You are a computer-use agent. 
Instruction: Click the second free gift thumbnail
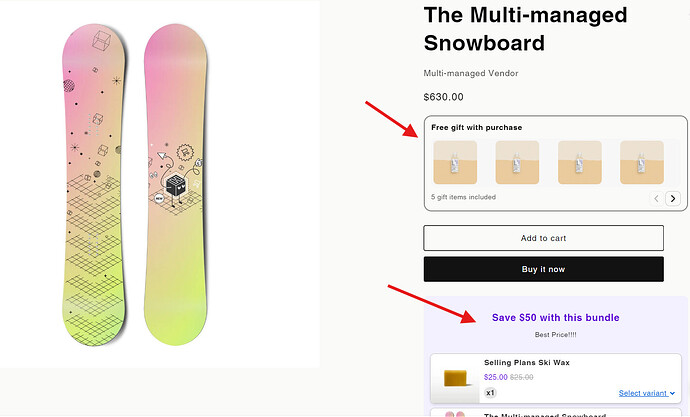point(517,161)
